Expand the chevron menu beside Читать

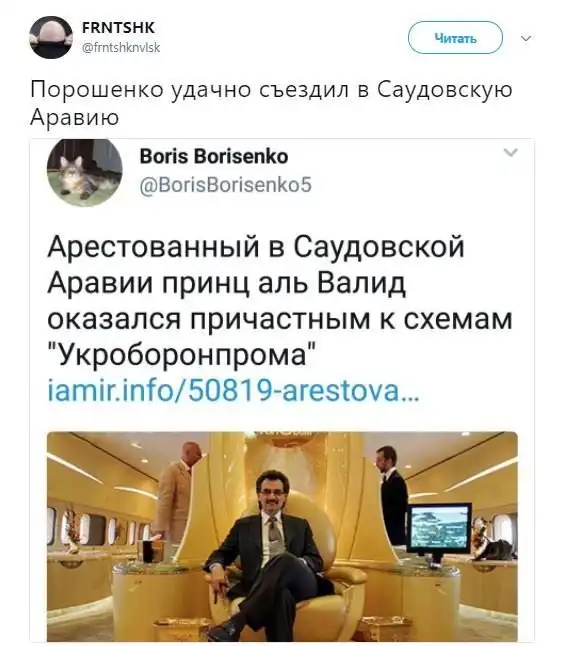tap(526, 38)
